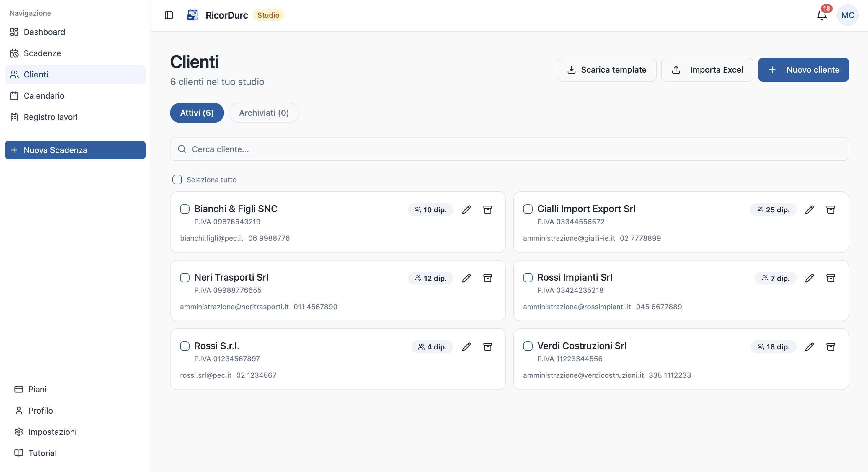Select Rossi Impianti Srl checkbox
This screenshot has width=868, height=472.
[528, 277]
